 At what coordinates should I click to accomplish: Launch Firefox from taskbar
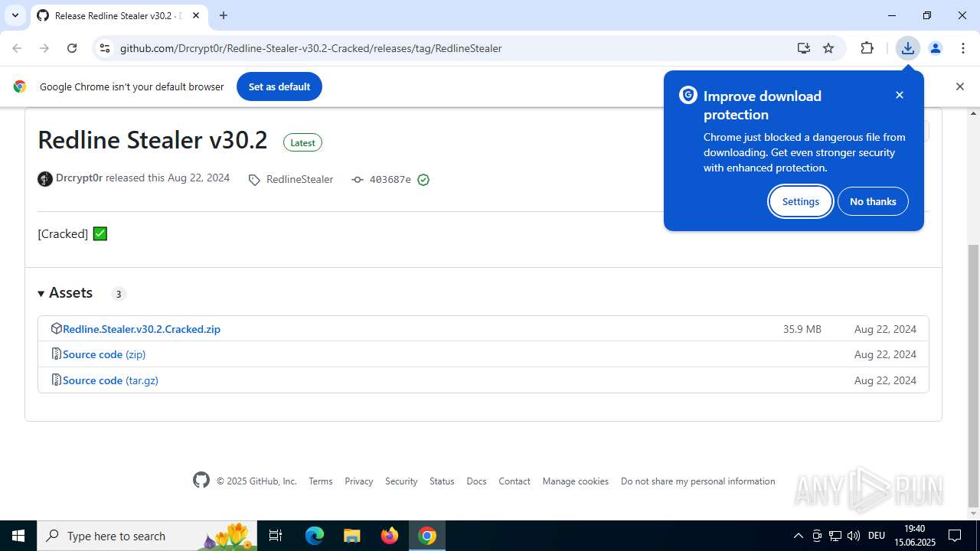click(390, 536)
